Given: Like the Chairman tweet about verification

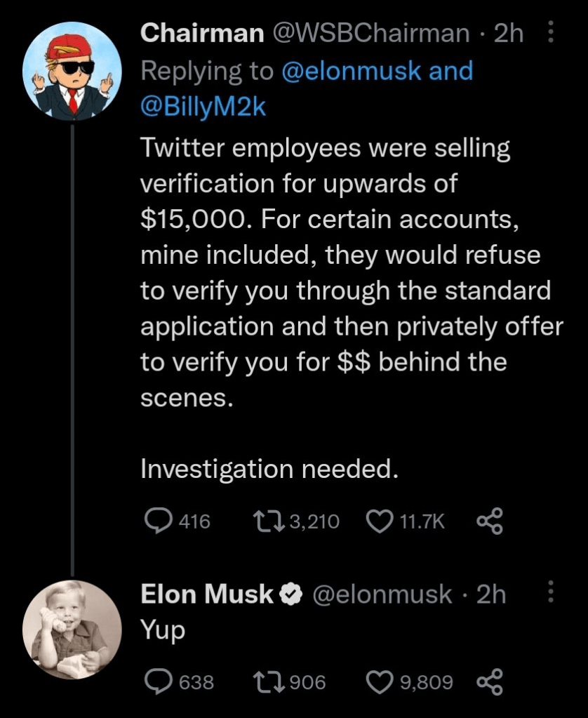Looking at the screenshot, I should [380, 521].
